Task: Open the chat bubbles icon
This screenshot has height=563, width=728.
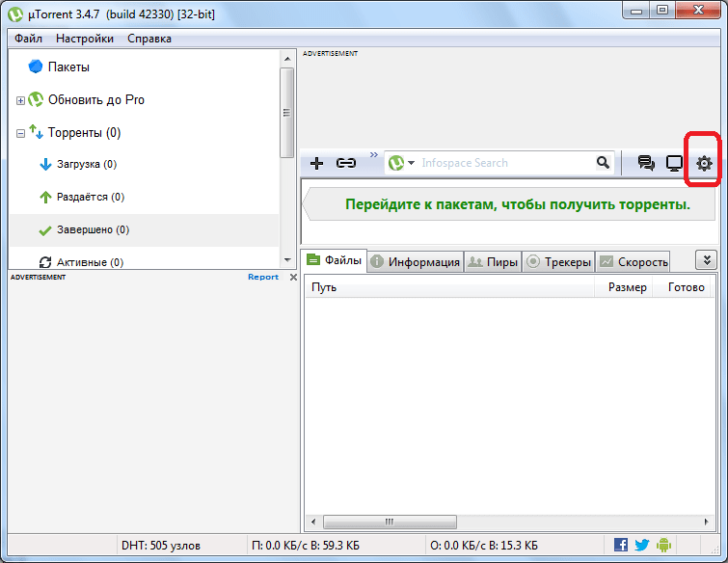Action: click(x=646, y=163)
